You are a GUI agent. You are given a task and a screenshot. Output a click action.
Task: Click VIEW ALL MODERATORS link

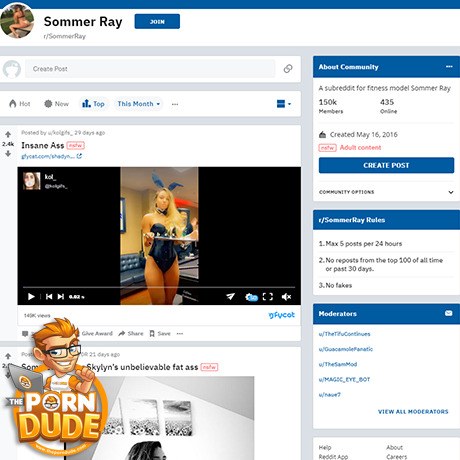pos(413,412)
